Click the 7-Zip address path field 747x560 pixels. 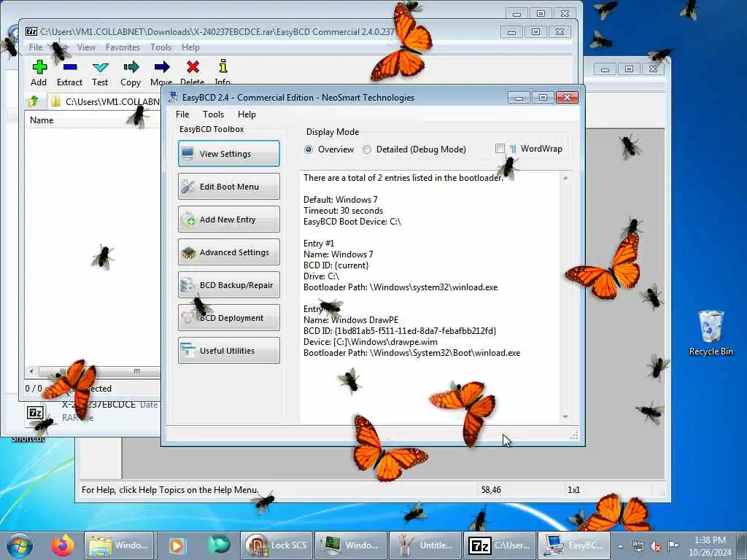[104, 101]
